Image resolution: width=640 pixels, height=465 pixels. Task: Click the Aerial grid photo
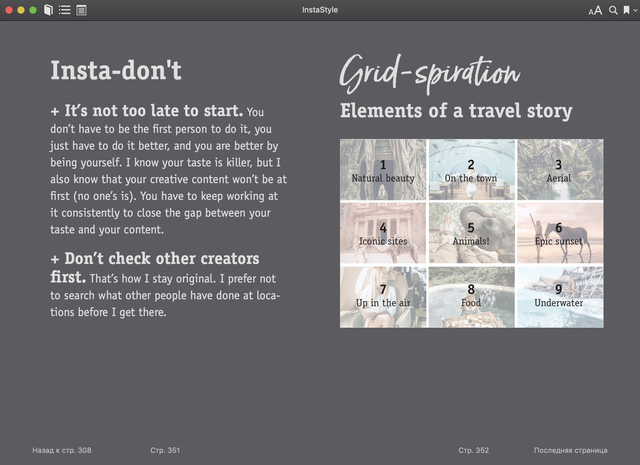559,170
